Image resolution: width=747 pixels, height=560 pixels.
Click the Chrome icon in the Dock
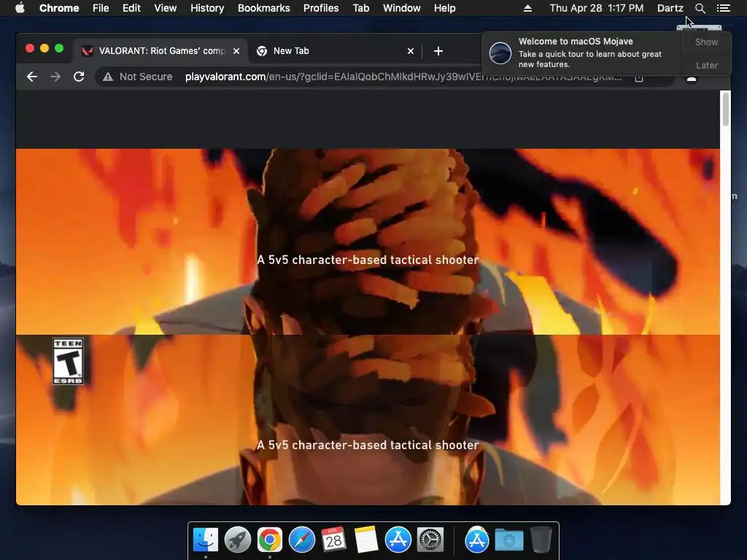(270, 540)
